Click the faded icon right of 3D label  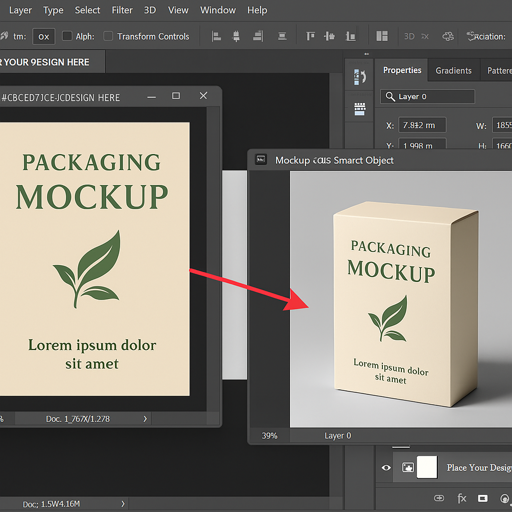425,36
